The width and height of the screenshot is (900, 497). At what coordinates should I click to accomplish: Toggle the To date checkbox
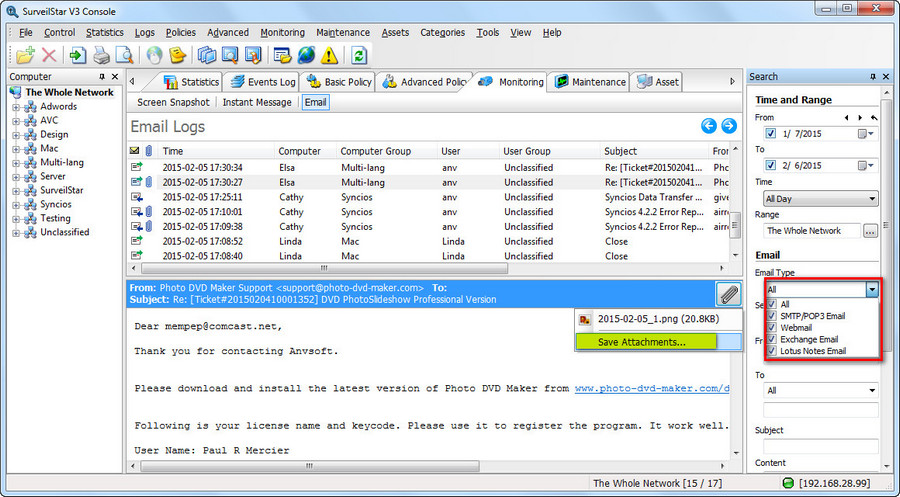pyautogui.click(x=771, y=165)
